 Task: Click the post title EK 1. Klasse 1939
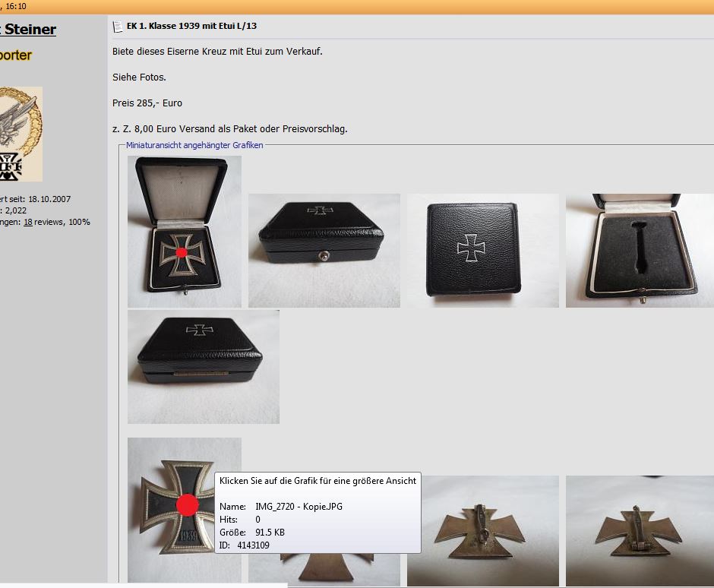coord(191,26)
